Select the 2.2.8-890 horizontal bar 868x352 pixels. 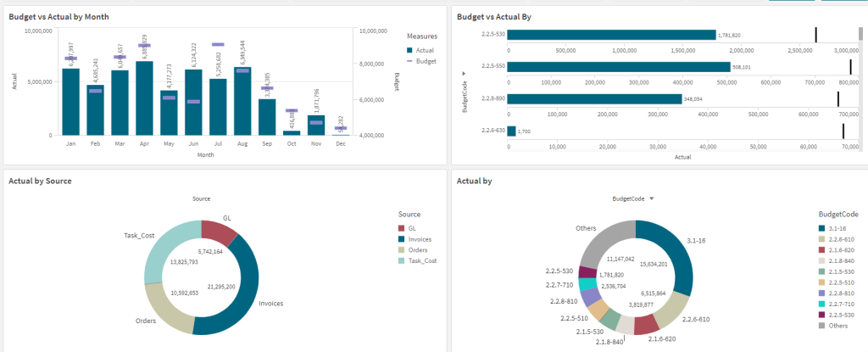[594, 99]
